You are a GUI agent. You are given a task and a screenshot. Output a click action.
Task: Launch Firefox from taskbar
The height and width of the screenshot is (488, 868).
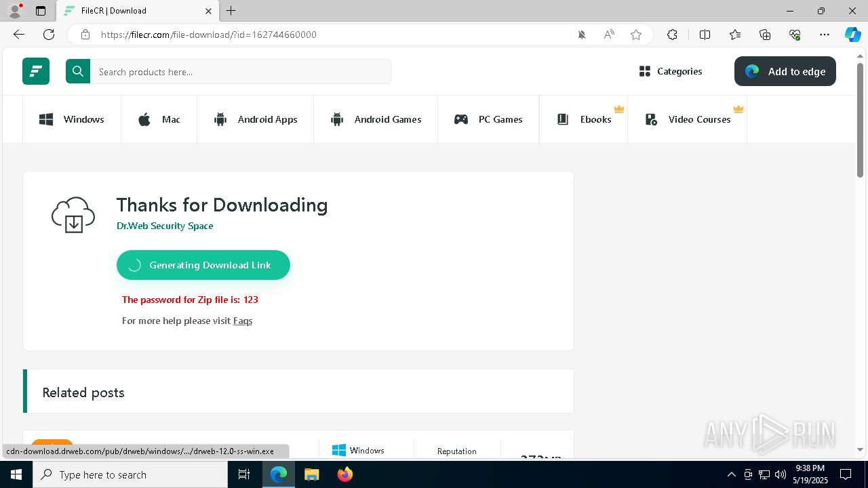(x=345, y=474)
